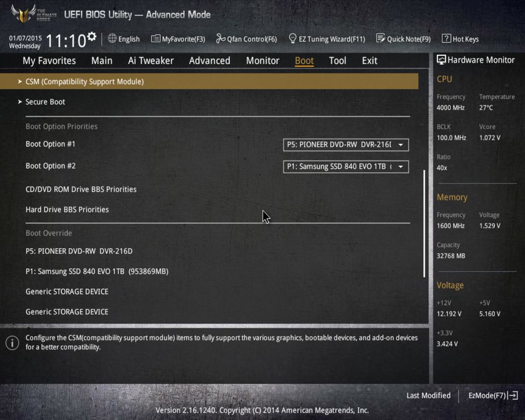This screenshot has height=420, width=525.
Task: Expand the Secure Boot arrow
Action: point(20,101)
